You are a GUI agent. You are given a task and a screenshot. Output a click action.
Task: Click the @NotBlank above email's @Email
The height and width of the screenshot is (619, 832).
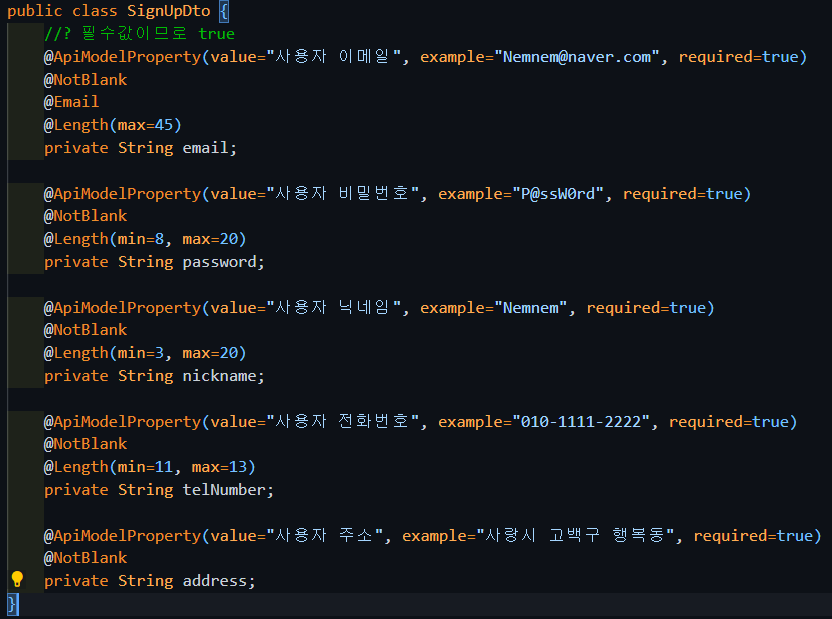point(85,80)
